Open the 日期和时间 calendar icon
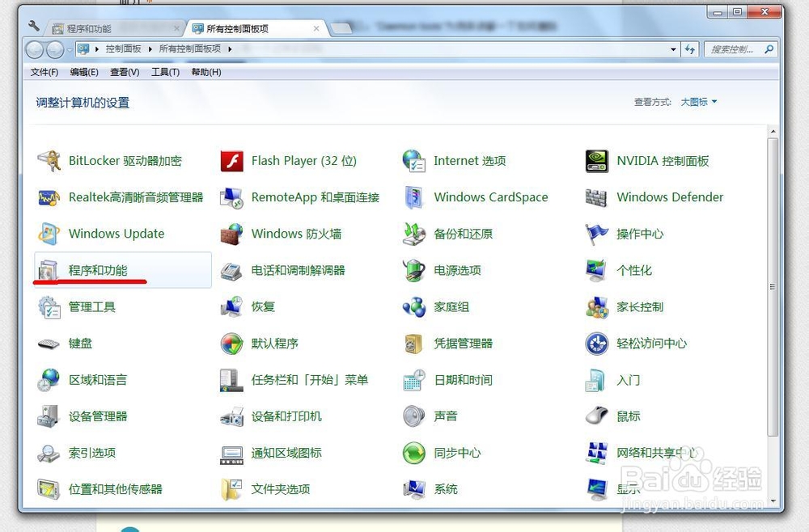The image size is (809, 532). point(413,381)
